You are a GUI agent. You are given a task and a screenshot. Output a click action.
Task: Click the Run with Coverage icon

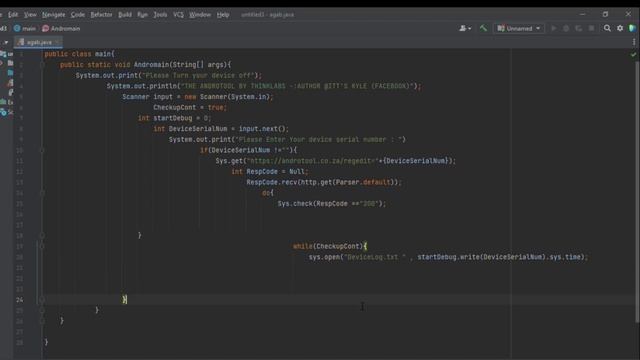coord(579,28)
